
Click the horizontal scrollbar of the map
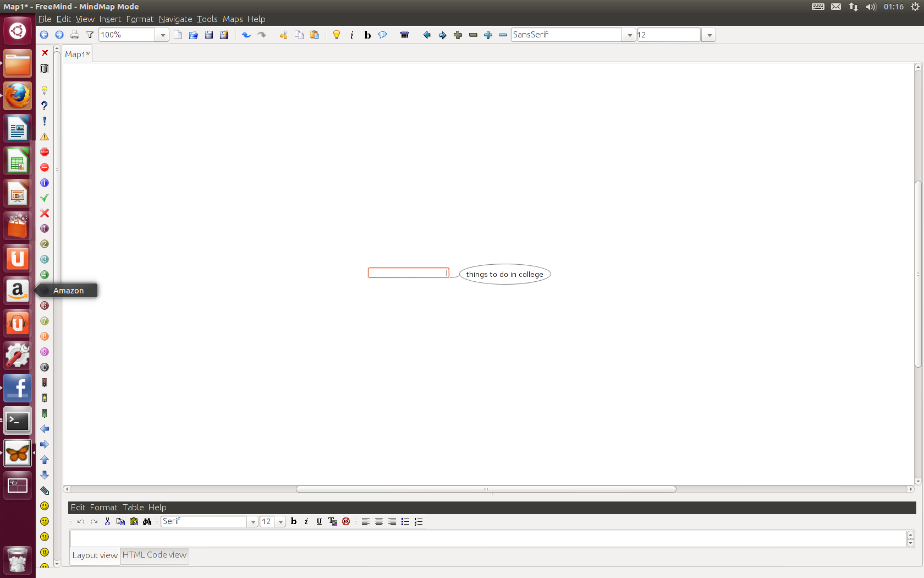click(x=486, y=489)
